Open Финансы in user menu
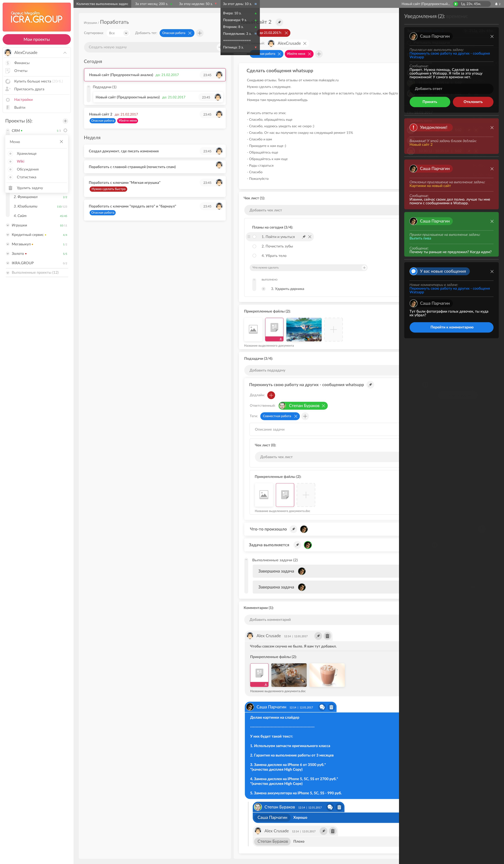Screen dimensions: 504x864 coord(22,63)
